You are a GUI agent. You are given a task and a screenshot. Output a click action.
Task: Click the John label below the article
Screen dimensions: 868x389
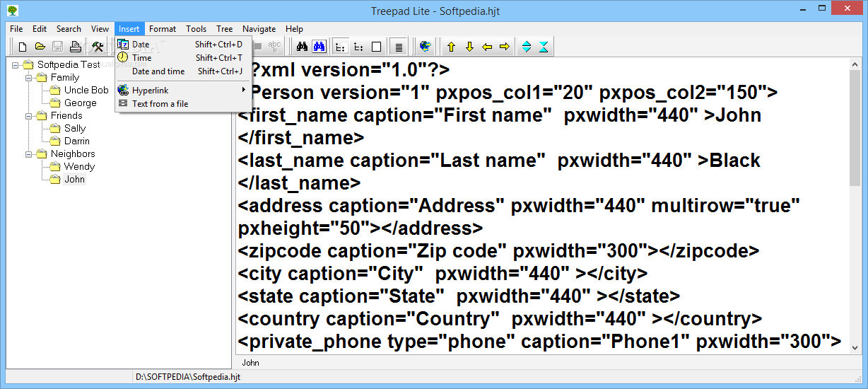point(250,362)
